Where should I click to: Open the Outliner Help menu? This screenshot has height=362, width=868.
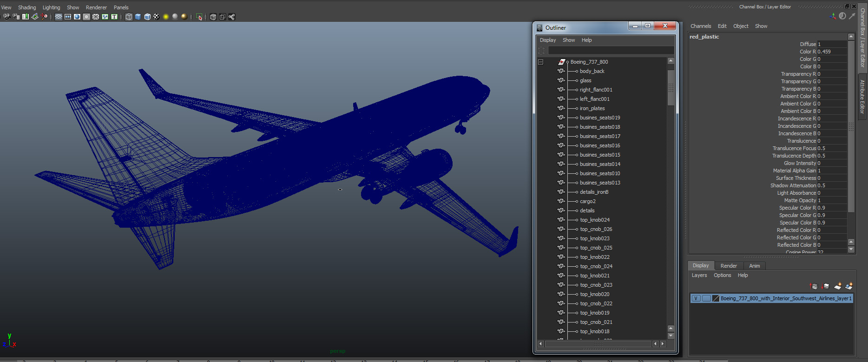pyautogui.click(x=587, y=40)
